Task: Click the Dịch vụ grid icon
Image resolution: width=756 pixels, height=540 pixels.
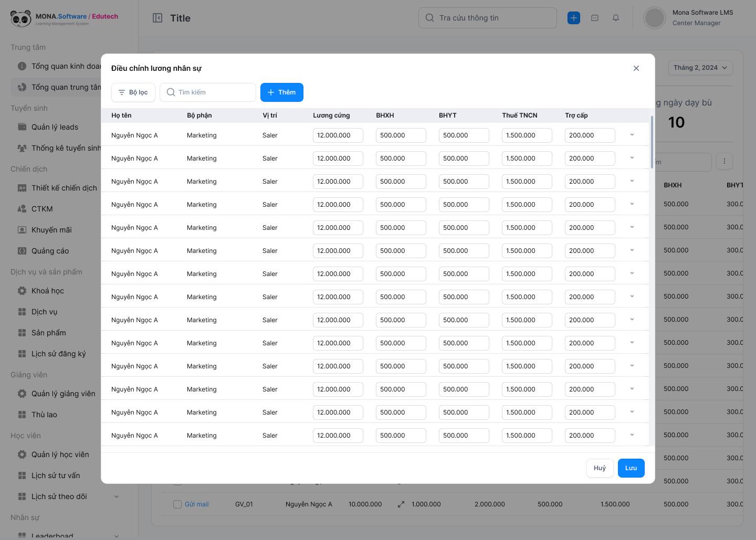Action: 22,312
